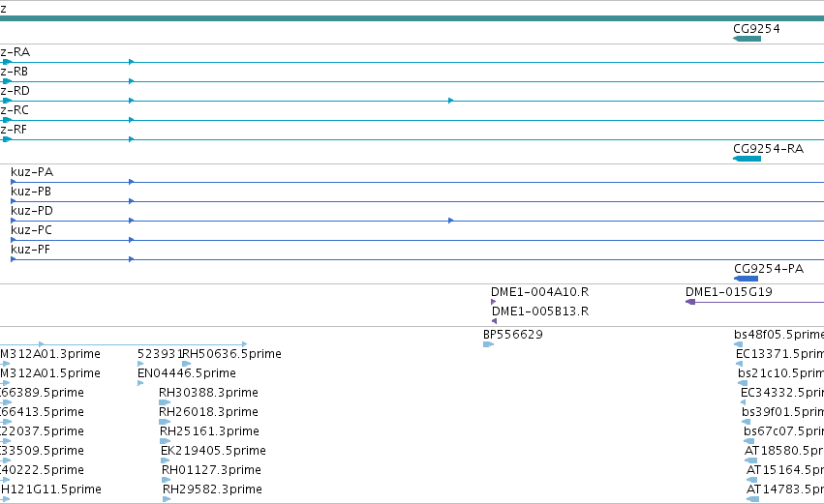Screen dimensions: 824x504
Task: Click the kuz-PB protein label
Action: pos(31,192)
